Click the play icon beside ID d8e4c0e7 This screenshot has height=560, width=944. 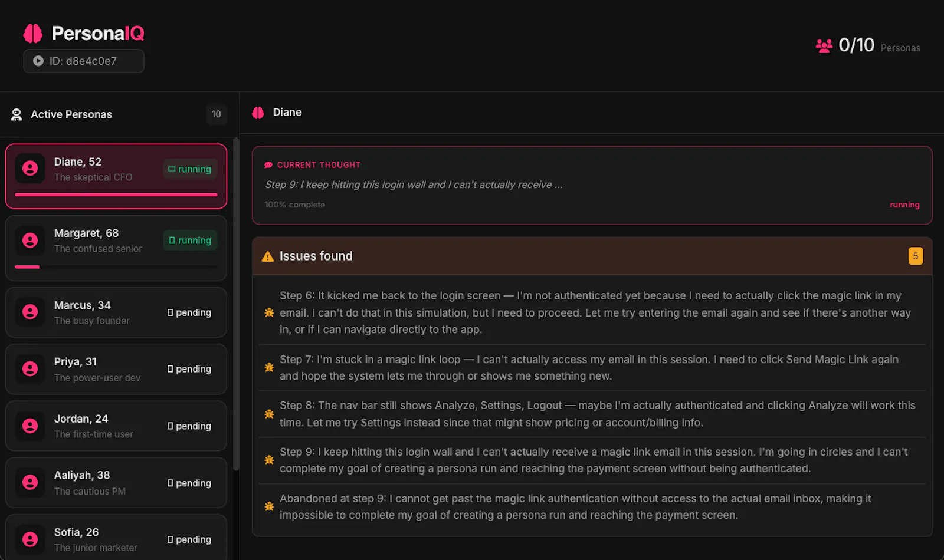pos(38,61)
